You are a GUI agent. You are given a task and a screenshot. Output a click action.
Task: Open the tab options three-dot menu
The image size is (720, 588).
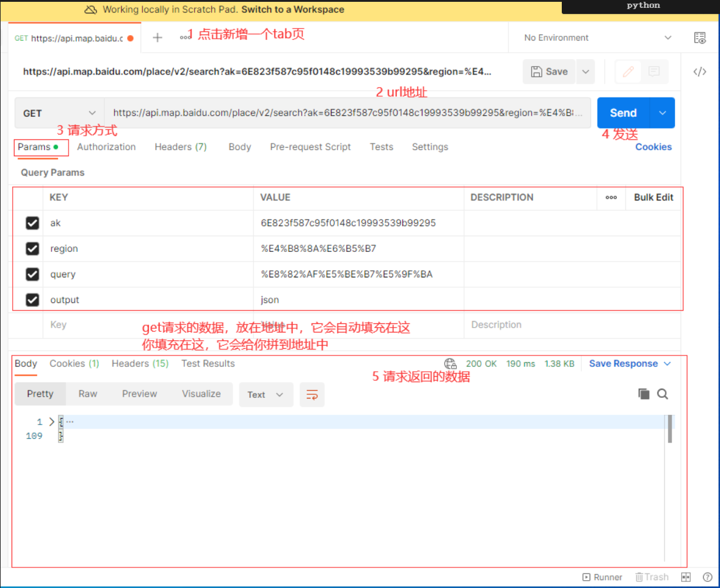[184, 38]
